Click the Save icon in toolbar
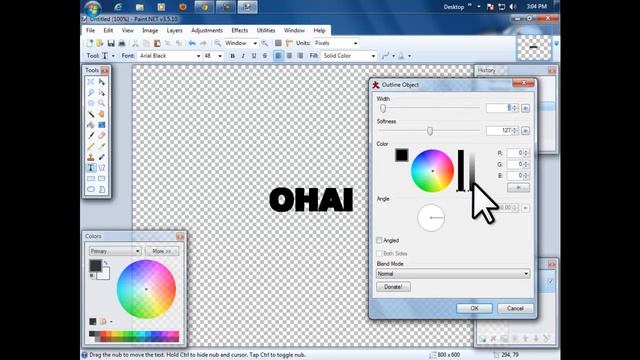The image size is (640, 360). coord(111,43)
